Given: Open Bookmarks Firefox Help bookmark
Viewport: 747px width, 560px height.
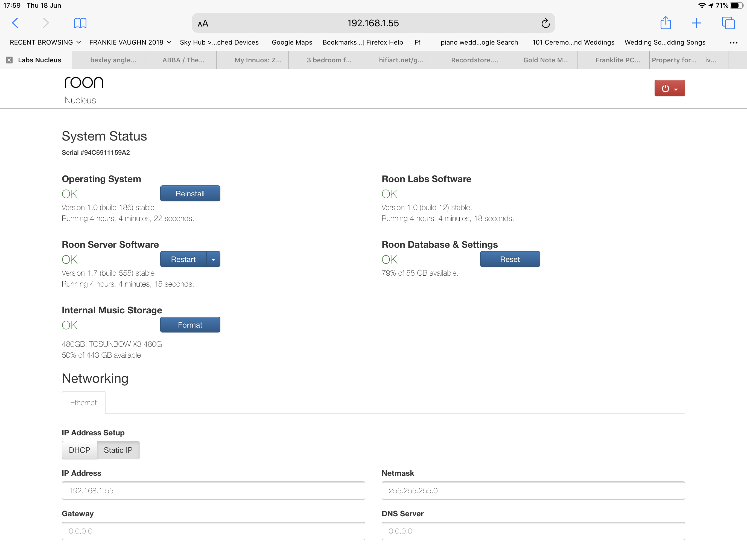Looking at the screenshot, I should click(x=363, y=42).
